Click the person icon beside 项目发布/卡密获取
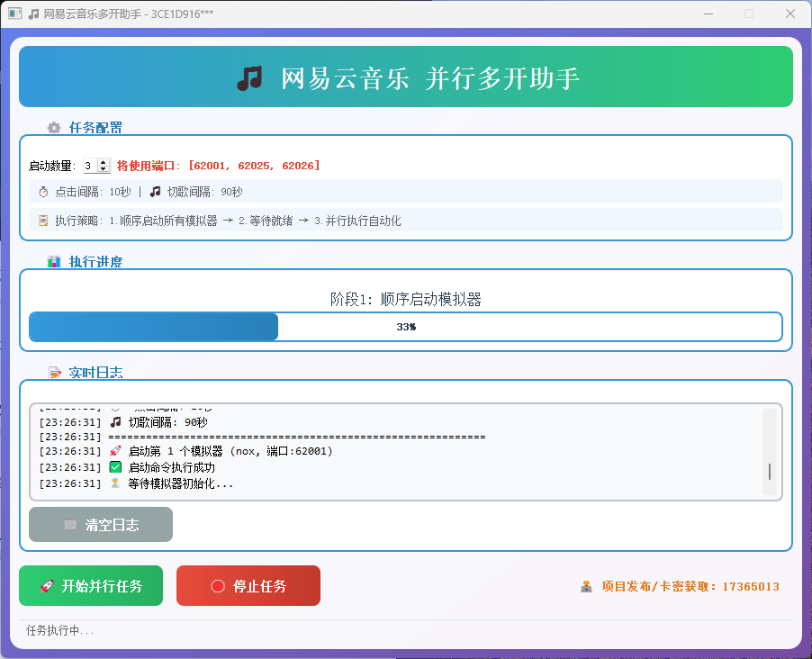812x659 pixels. [x=585, y=586]
